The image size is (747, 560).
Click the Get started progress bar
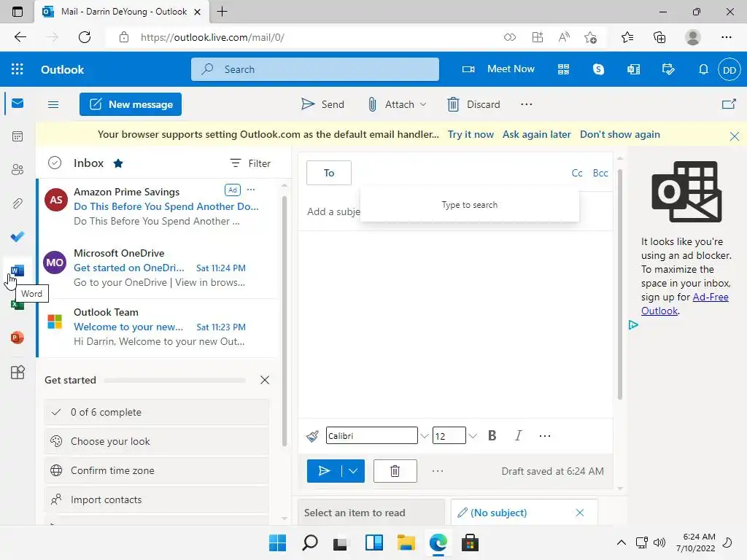click(174, 380)
